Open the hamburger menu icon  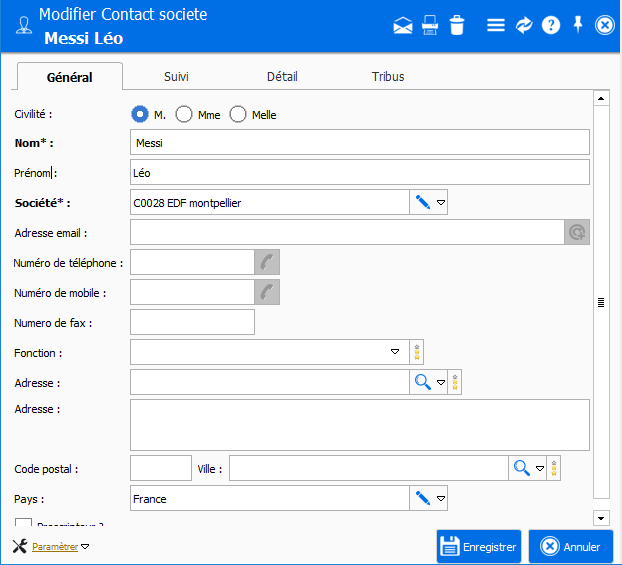[496, 26]
